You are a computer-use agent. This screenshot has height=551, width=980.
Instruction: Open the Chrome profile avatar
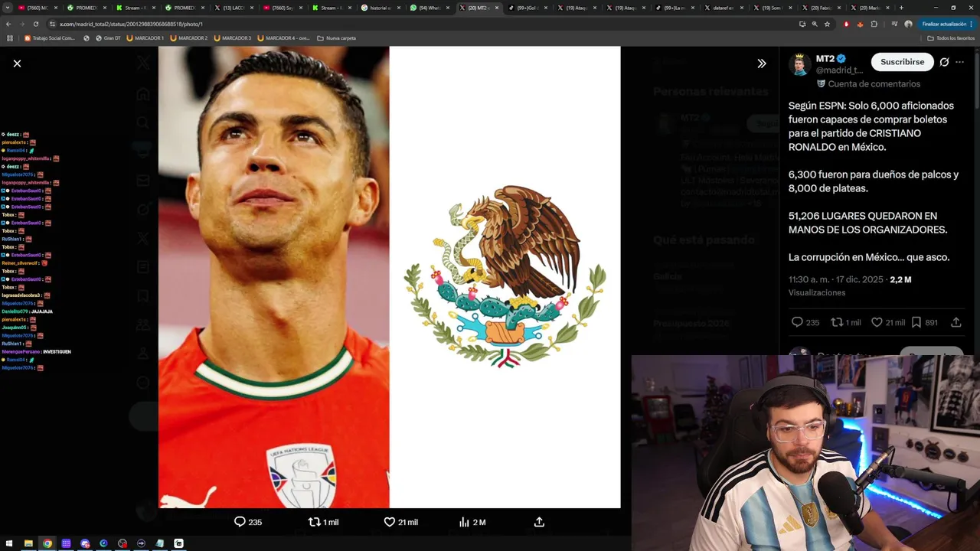tap(908, 24)
